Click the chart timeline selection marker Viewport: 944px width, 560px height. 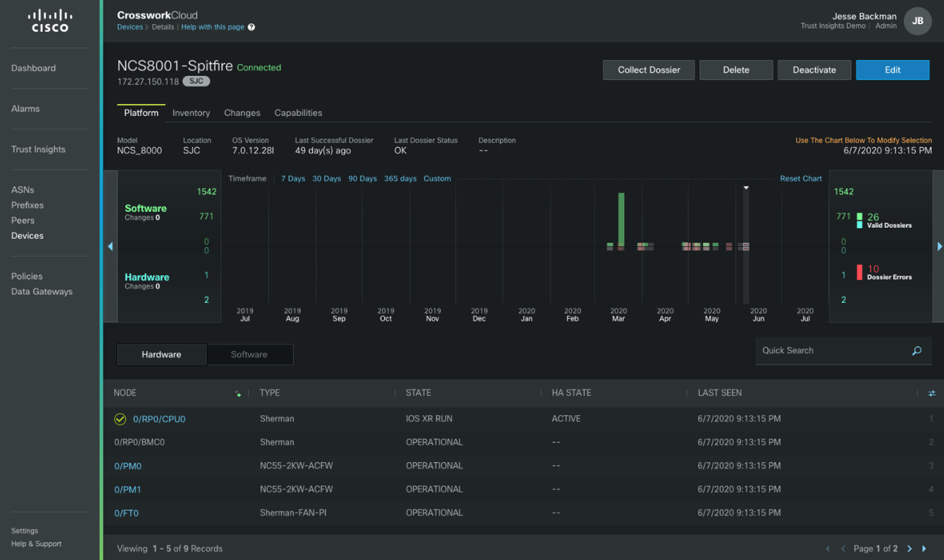[746, 188]
